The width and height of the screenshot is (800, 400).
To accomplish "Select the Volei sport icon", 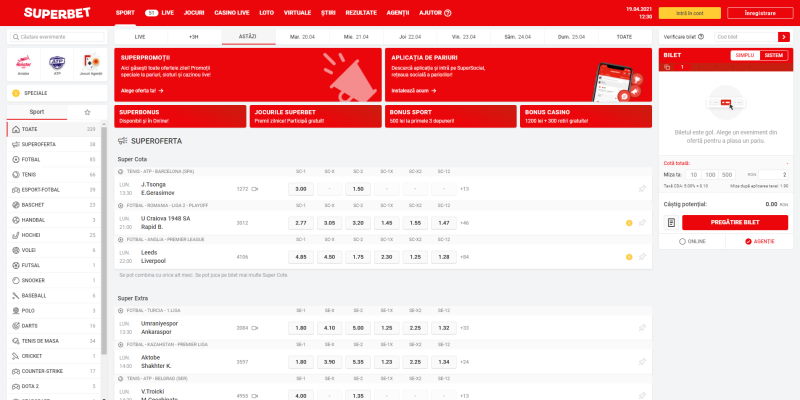I will (x=16, y=250).
